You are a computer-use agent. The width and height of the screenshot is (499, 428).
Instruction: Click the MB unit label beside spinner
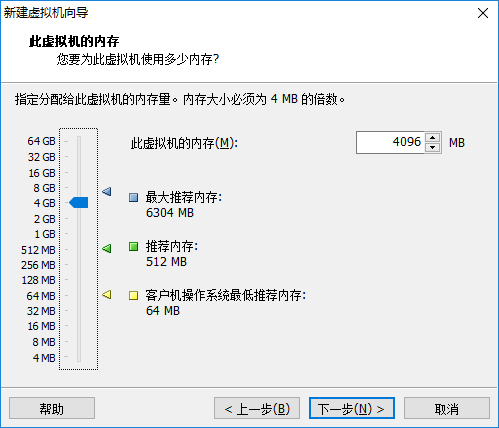457,143
